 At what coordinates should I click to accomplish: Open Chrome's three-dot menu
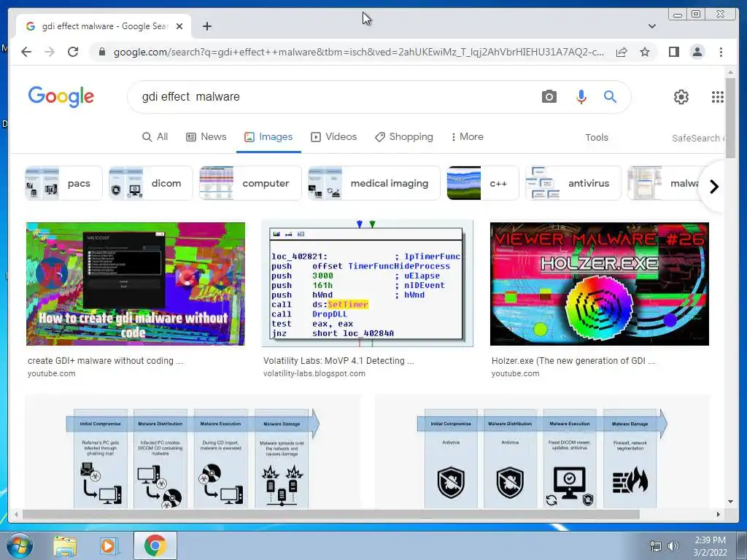(721, 52)
